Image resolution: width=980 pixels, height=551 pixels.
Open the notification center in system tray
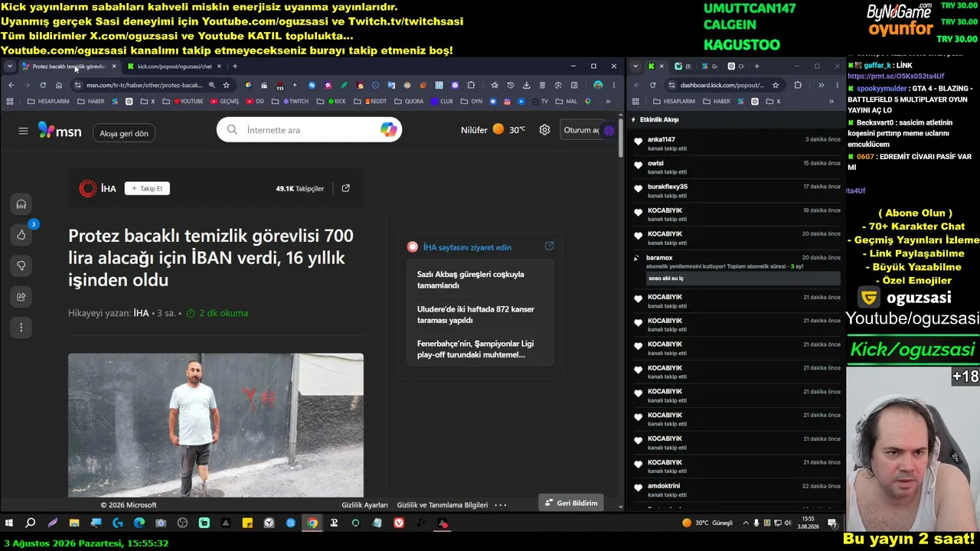pos(832,523)
